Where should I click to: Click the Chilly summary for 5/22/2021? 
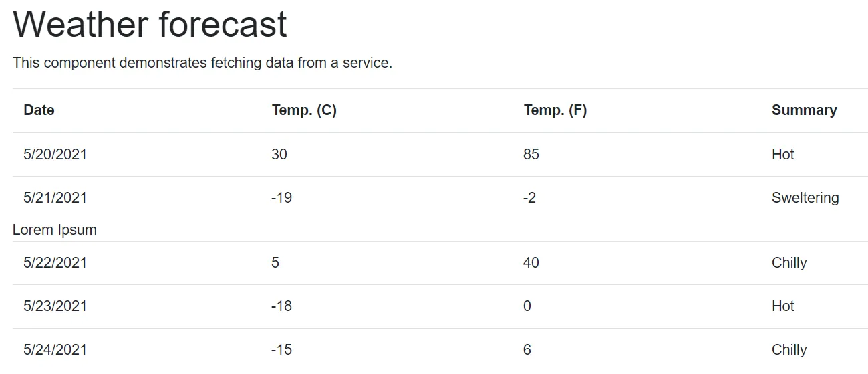(x=789, y=263)
